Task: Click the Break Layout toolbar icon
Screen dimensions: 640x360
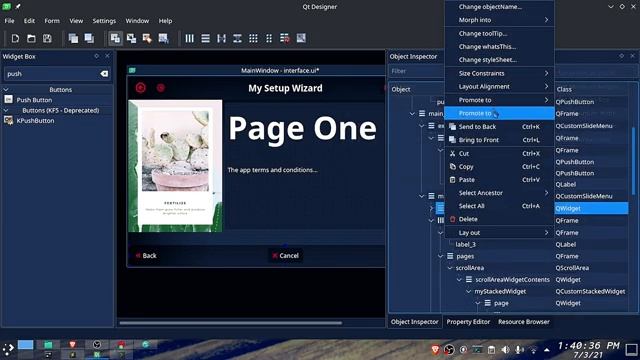Action: [x=285, y=38]
